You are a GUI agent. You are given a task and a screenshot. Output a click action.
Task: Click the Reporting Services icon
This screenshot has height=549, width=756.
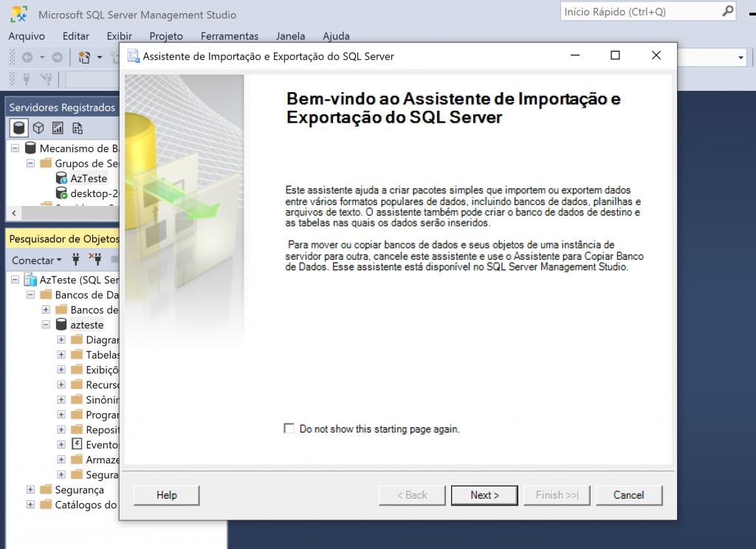58,128
